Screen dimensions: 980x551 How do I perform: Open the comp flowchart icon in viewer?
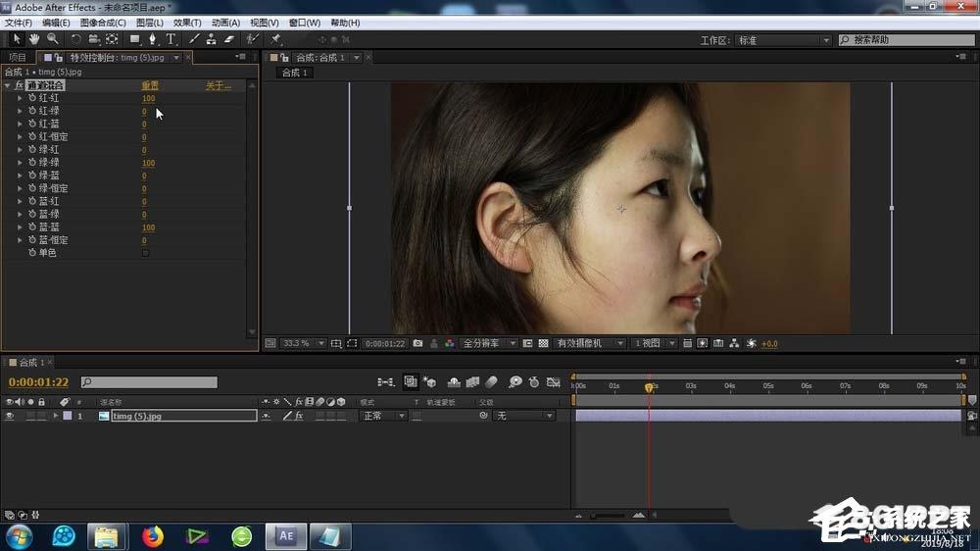point(734,343)
